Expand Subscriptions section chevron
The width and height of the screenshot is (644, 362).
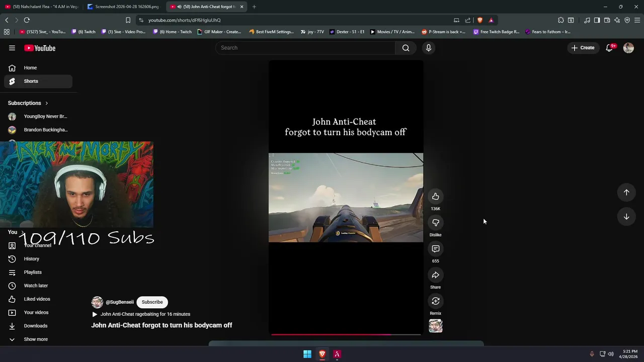pyautogui.click(x=46, y=103)
